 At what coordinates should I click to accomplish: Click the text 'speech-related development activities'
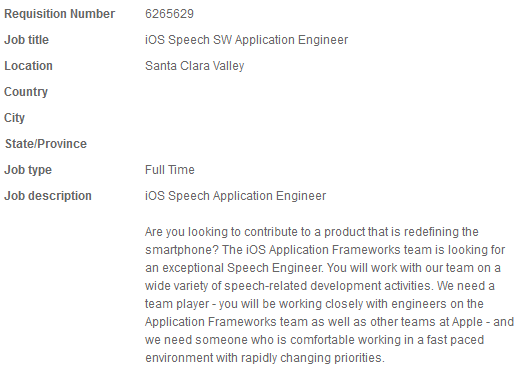(x=328, y=286)
